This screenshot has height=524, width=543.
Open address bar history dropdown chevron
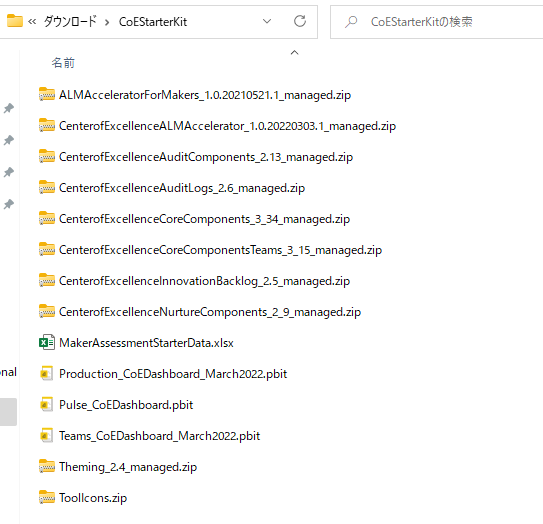(267, 21)
